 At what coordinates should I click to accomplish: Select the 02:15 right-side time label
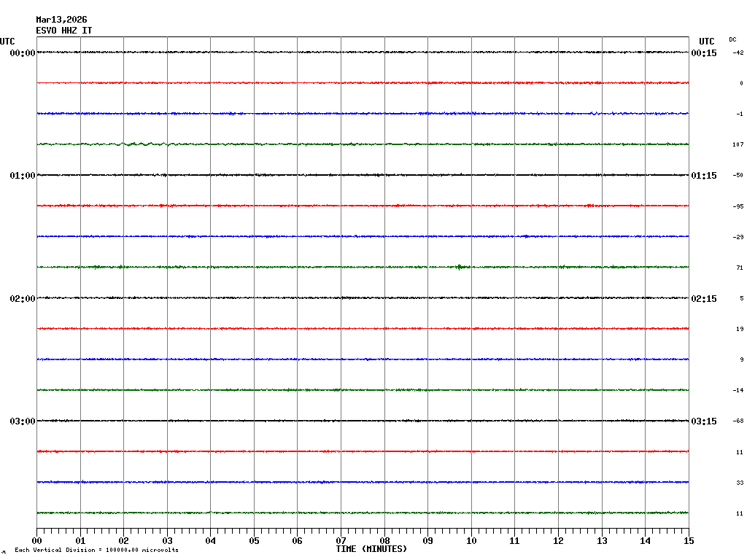click(x=704, y=299)
